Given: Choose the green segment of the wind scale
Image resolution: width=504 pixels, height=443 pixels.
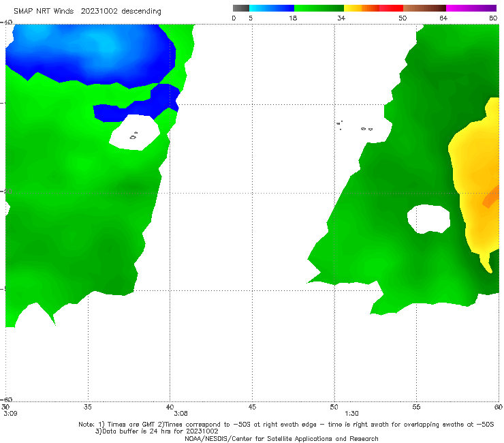Looking at the screenshot, I should (x=319, y=8).
